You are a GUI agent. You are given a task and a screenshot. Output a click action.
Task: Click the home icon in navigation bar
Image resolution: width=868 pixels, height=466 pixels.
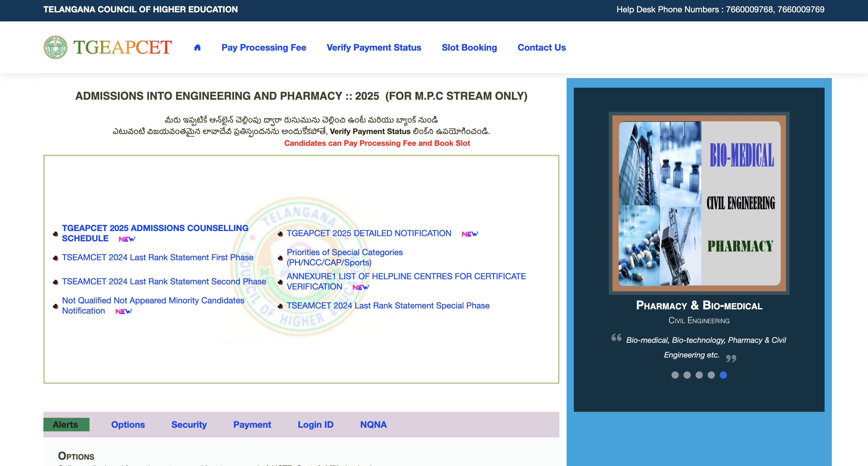[x=197, y=48]
